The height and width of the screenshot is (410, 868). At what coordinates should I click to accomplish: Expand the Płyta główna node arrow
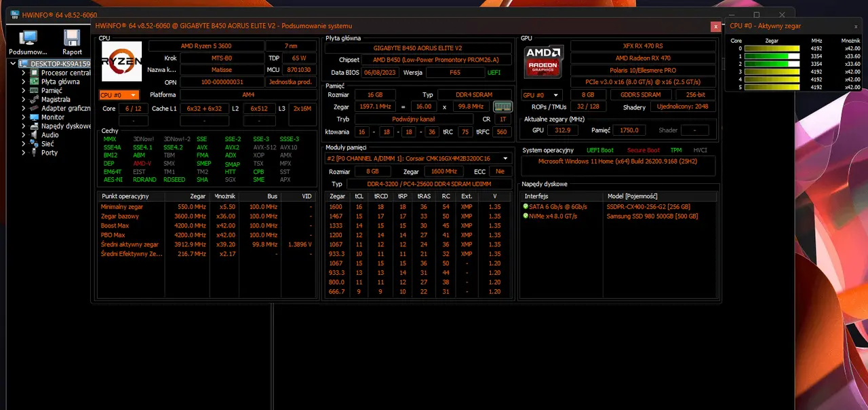pyautogui.click(x=24, y=81)
